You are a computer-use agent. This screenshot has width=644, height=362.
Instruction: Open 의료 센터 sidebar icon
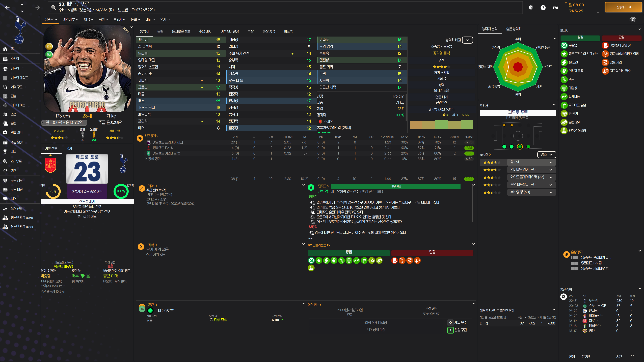click(5, 132)
